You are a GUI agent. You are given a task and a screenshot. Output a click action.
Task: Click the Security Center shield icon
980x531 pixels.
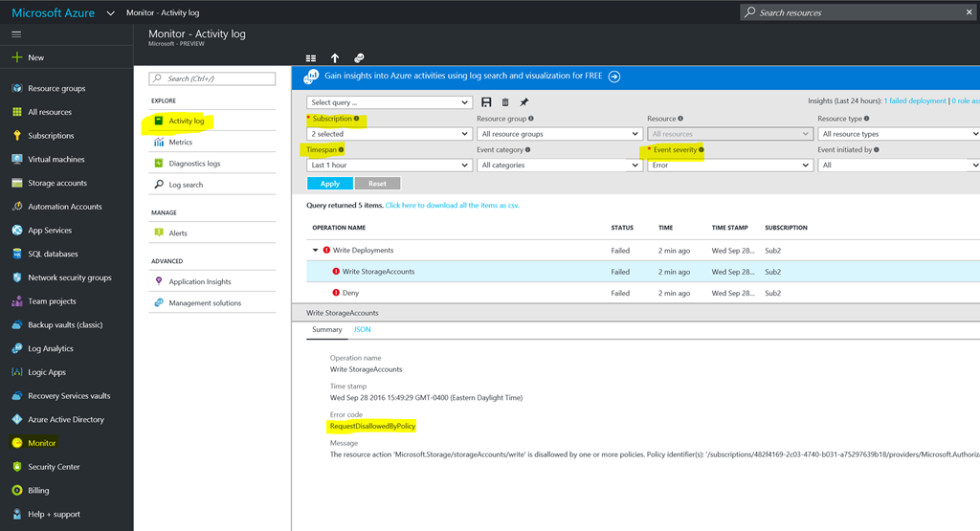click(x=17, y=467)
